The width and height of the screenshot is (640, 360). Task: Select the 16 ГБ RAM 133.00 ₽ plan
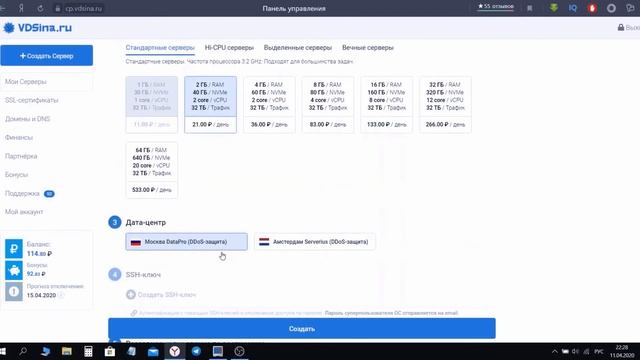[387, 104]
